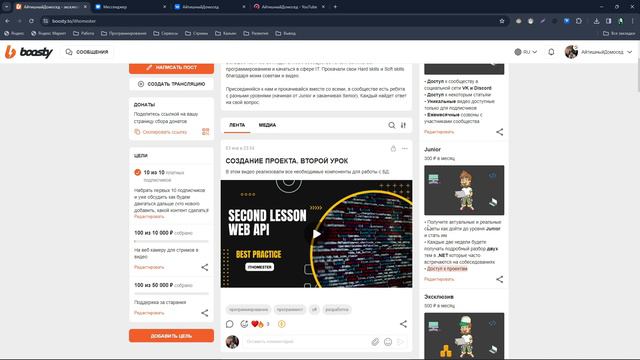Screen dimensions: 640x360
Task: Open the browser downloads icon
Action: [x=596, y=21]
